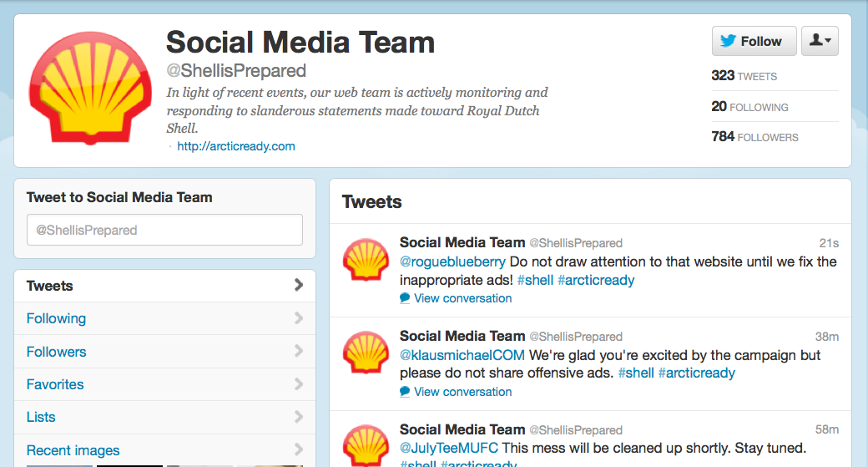Click the chevron beside Favorites
Screen dimensions: 868x467
pos(299,384)
